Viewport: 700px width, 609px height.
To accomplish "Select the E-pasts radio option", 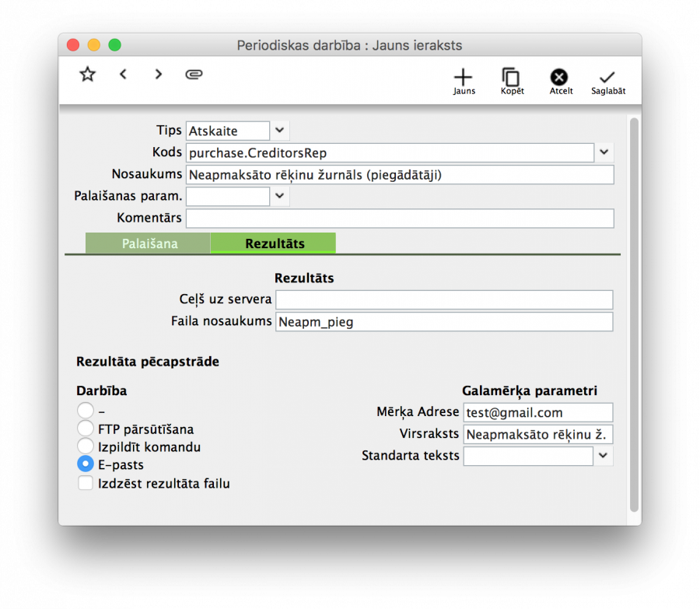I will tap(86, 464).
